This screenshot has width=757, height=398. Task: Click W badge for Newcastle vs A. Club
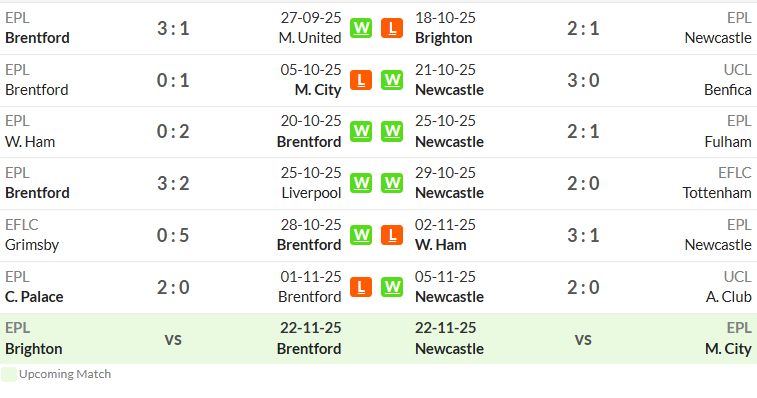pyautogui.click(x=392, y=287)
